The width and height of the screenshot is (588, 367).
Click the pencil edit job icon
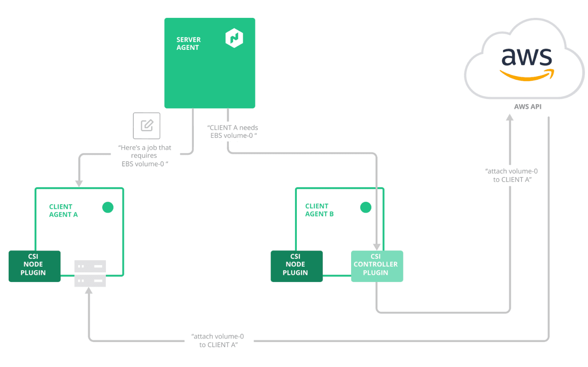(147, 126)
